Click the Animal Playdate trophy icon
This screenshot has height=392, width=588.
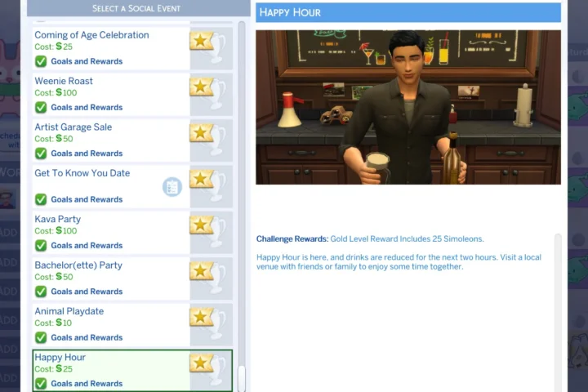click(x=207, y=323)
